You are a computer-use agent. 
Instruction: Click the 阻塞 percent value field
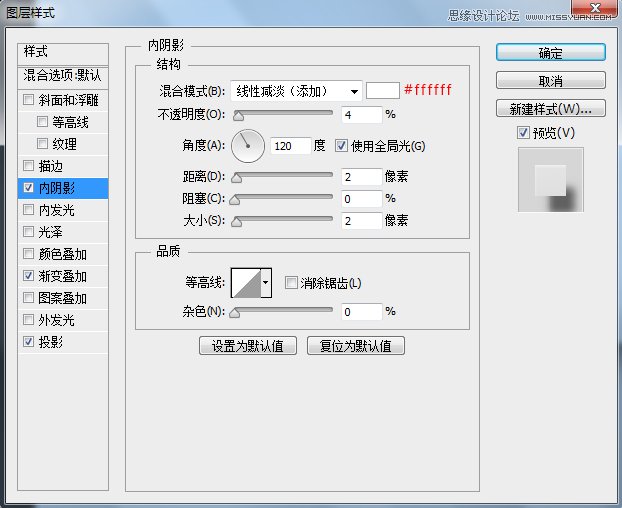361,199
